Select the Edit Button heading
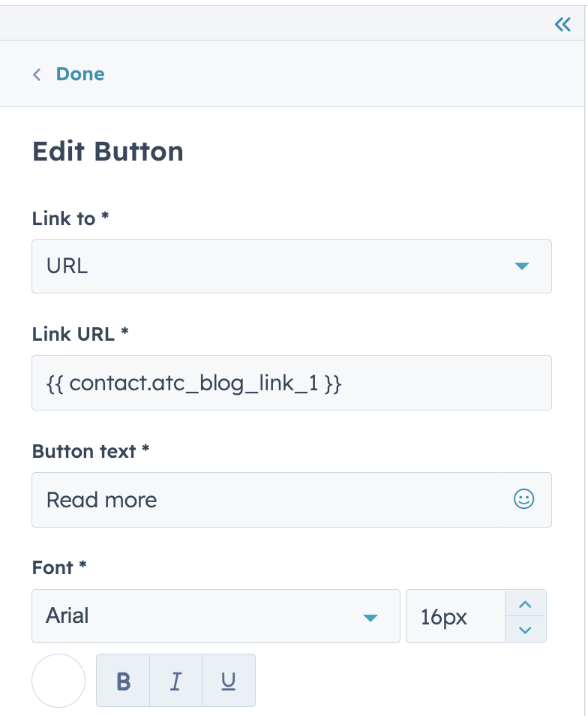Screen dimensions: 588x716 point(106,151)
